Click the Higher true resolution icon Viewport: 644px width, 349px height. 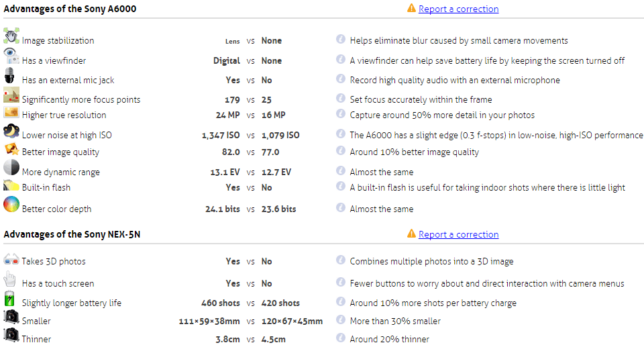[11, 112]
